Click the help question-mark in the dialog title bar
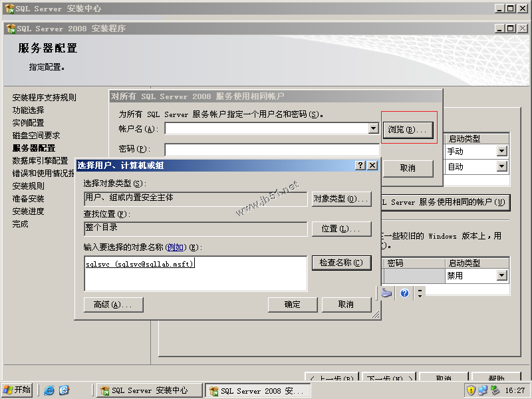This screenshot has height=399, width=532. [360, 165]
